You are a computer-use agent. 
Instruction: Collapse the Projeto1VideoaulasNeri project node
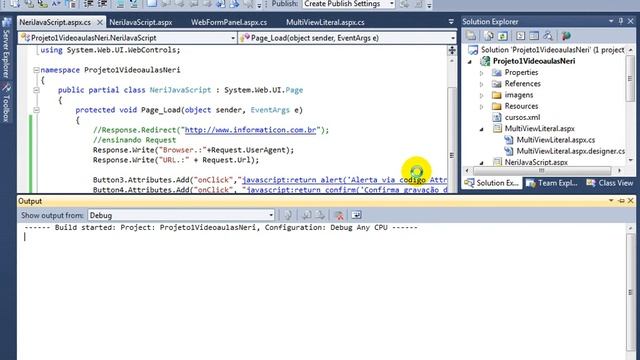coord(470,62)
